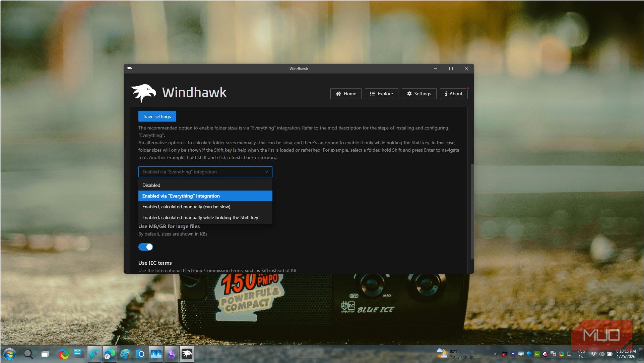Open the Windows Start orb
Viewport: 644px width, 363px height.
[x=10, y=354]
